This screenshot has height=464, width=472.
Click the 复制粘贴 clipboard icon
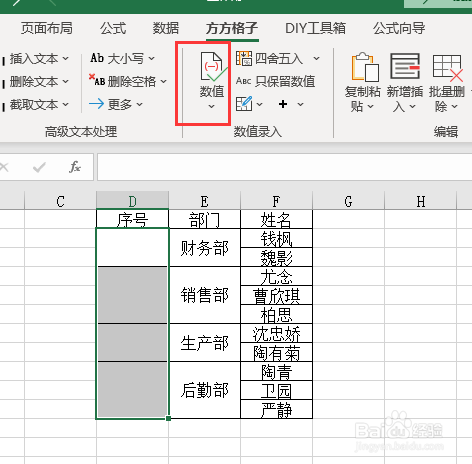[x=365, y=67]
